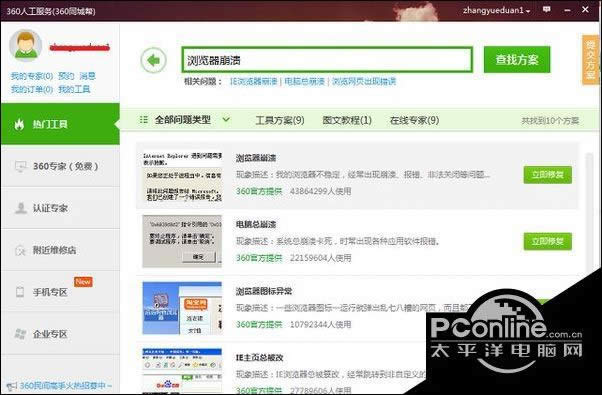Screen dimensions: 602x395
Task: Click the 电脑总崩溃 result title
Action: pos(256,224)
